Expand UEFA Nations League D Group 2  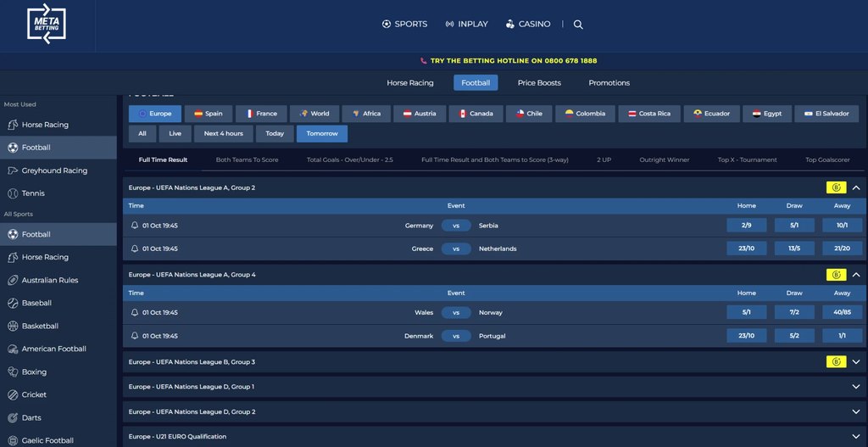[x=856, y=411]
